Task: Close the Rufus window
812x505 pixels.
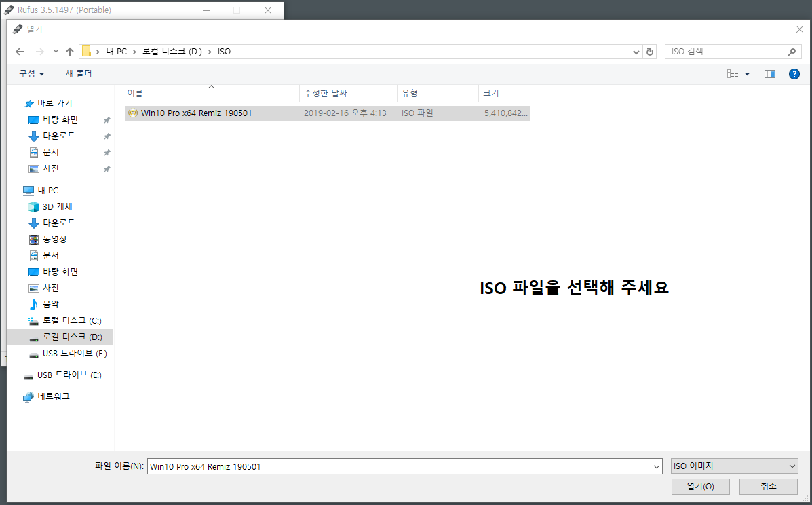Action: [x=268, y=10]
